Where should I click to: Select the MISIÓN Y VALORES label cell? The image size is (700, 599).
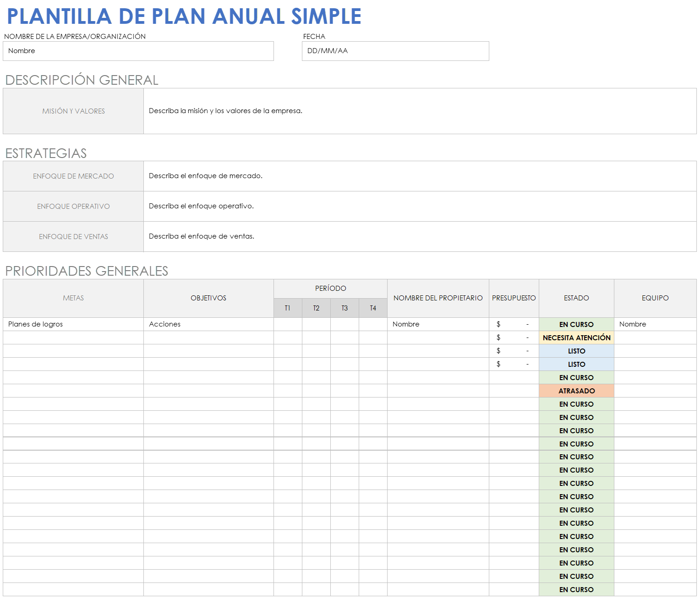73,111
